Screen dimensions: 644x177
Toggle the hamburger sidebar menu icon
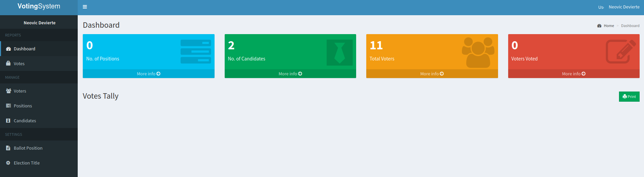pyautogui.click(x=85, y=7)
